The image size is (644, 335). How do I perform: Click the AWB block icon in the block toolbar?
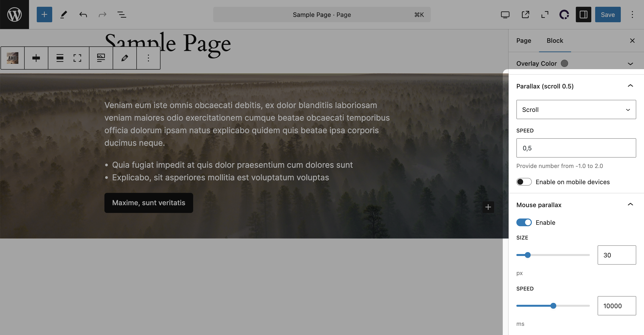coord(12,58)
